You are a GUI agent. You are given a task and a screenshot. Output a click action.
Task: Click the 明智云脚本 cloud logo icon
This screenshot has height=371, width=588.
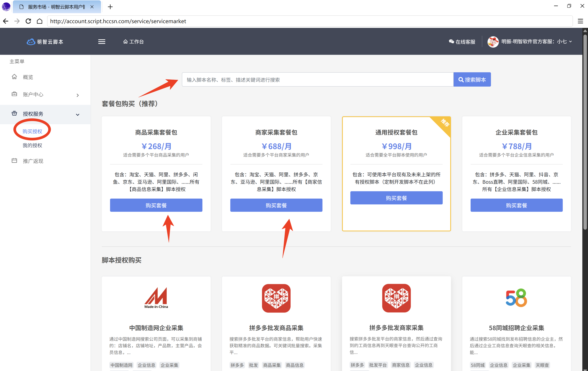click(x=31, y=42)
